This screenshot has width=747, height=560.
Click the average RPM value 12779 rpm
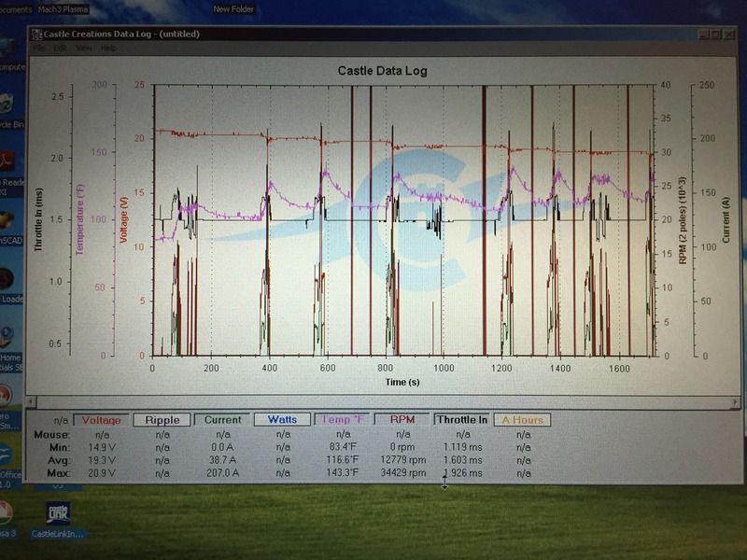coord(402,460)
